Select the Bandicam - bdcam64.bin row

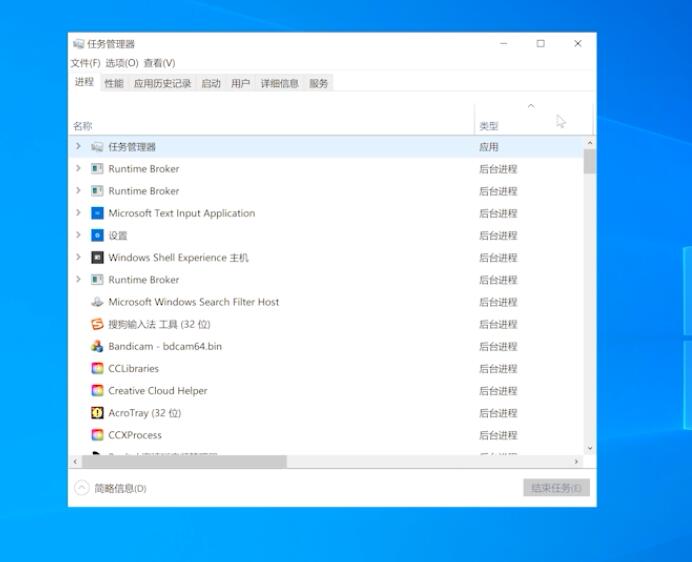click(x=326, y=346)
